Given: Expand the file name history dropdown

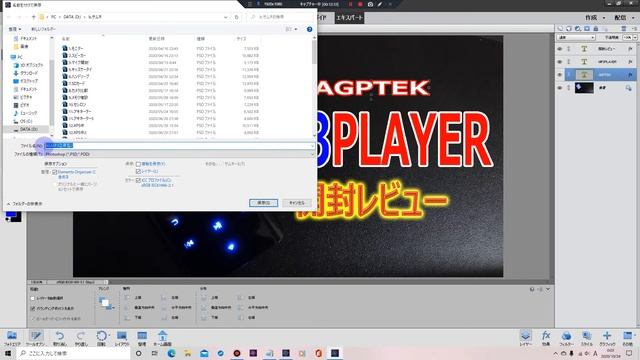Looking at the screenshot, I should 312,146.
